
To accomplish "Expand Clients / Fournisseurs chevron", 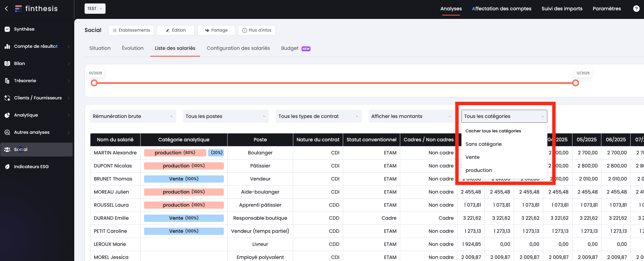I will (x=68, y=98).
